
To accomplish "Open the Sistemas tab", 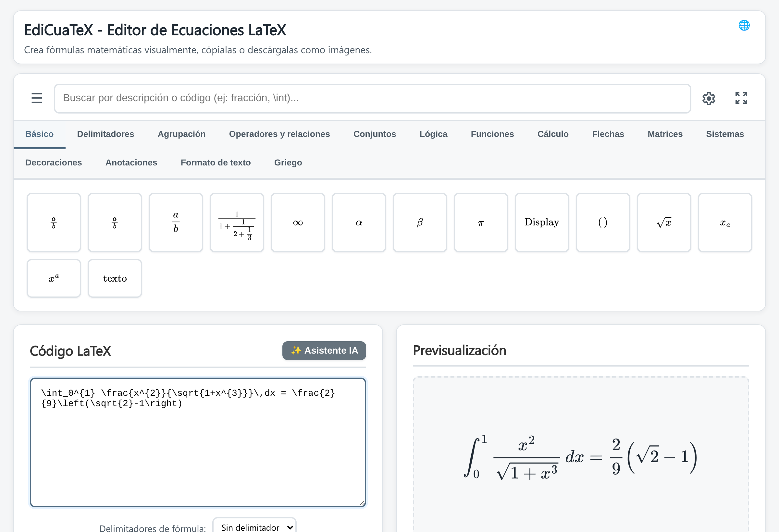I will pyautogui.click(x=725, y=134).
